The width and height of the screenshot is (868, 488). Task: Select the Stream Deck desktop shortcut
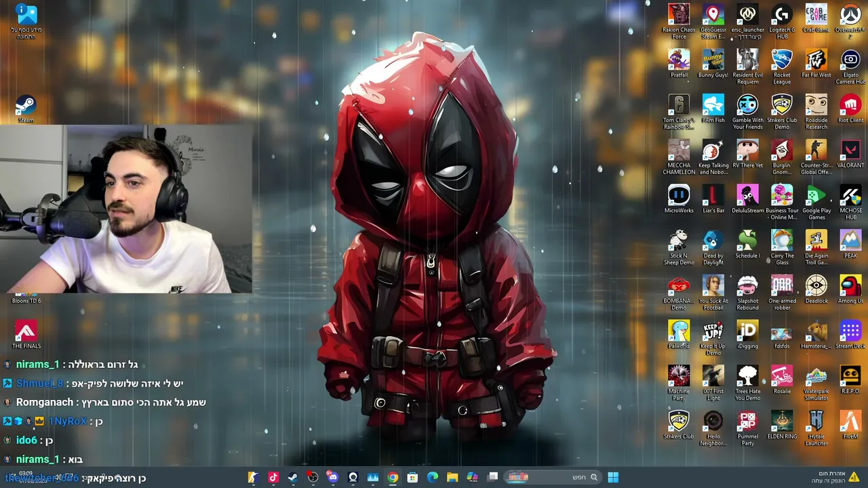850,335
